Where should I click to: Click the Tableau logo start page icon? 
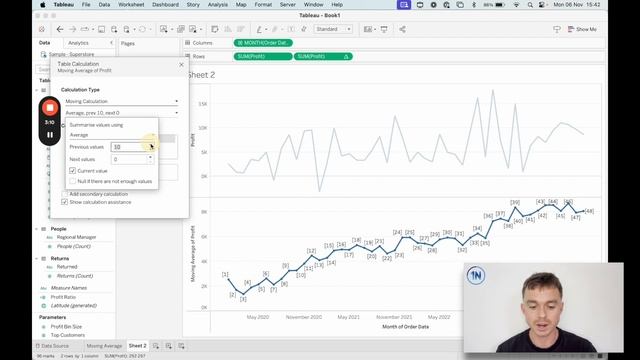coord(42,29)
